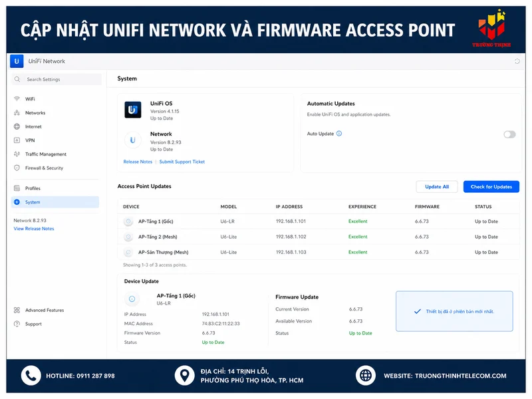
Task: Open the WiFi settings section
Action: click(x=56, y=98)
